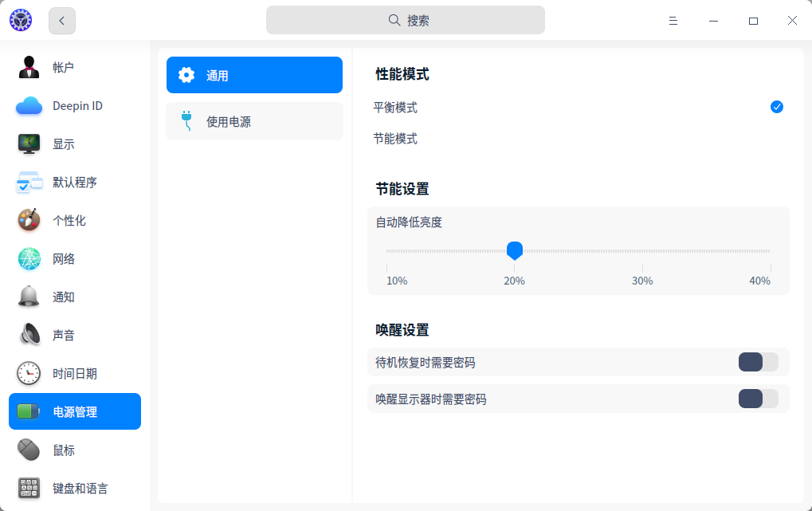Click the 搜索 search field

click(406, 21)
